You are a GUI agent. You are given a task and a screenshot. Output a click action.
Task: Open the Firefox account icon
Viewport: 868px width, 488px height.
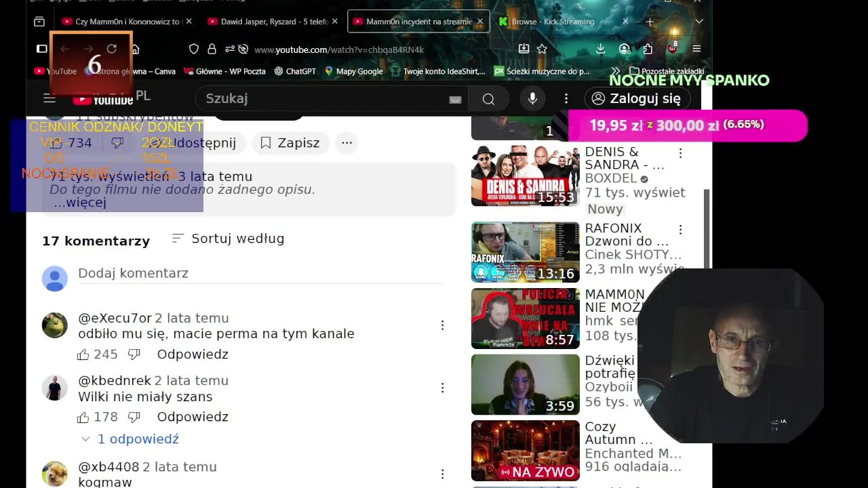pos(625,49)
